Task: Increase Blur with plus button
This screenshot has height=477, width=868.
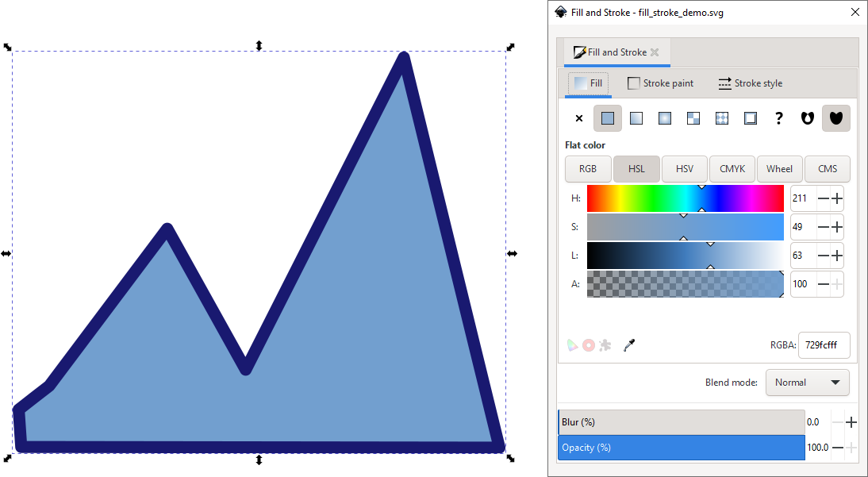Action: point(851,423)
